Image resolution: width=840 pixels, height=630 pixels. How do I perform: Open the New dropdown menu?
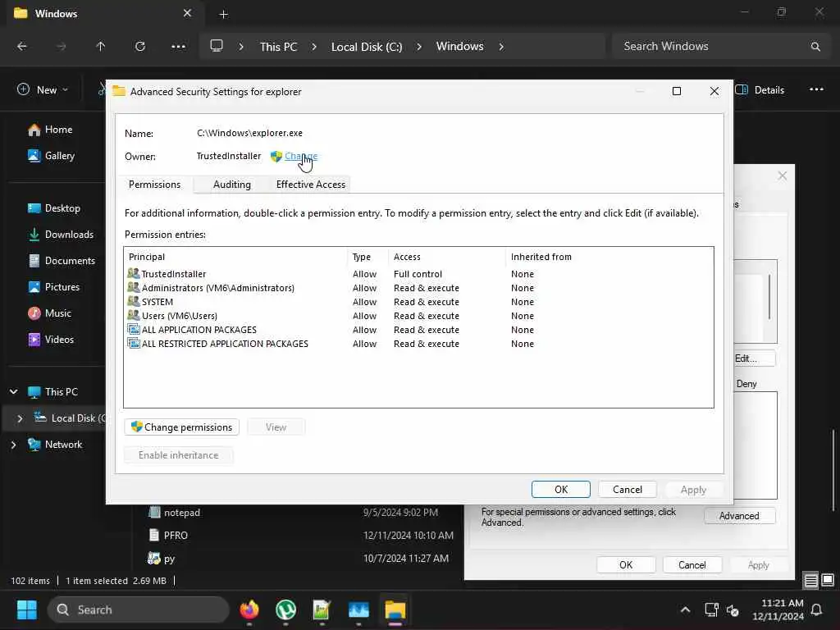pyautogui.click(x=43, y=90)
